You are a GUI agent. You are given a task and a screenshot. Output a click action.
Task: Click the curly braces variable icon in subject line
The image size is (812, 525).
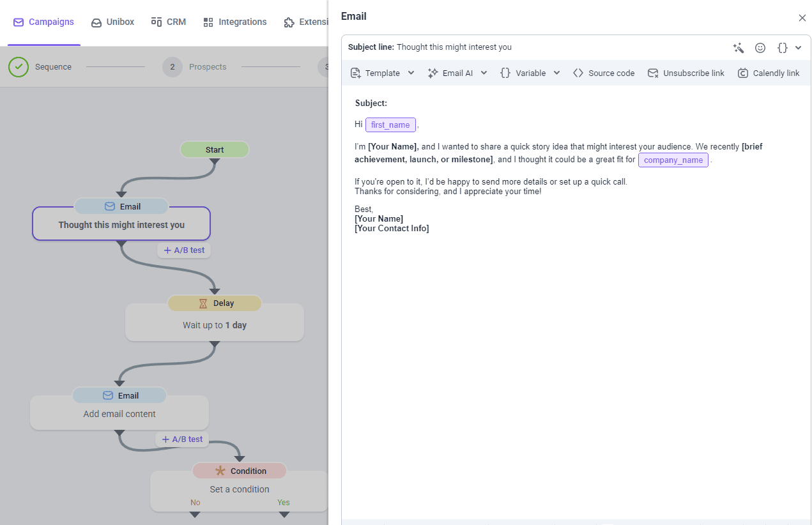pos(782,48)
